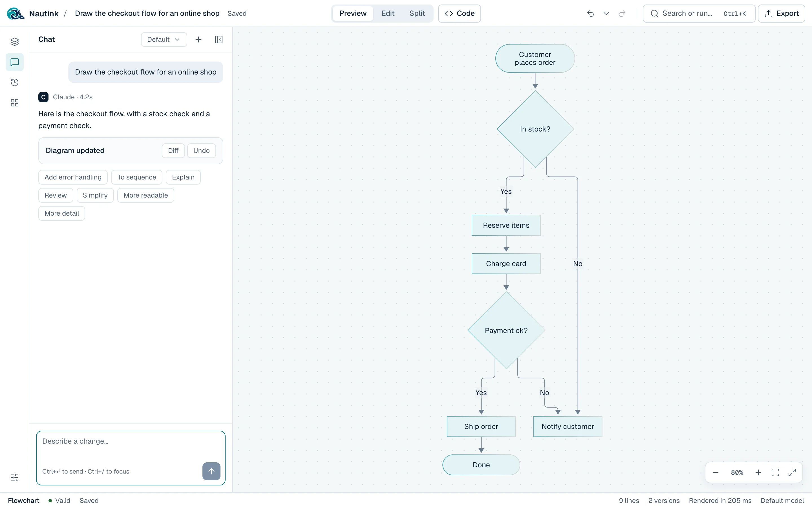Viewport: 812px width, 508px height.
Task: Click the Export button
Action: [782, 14]
